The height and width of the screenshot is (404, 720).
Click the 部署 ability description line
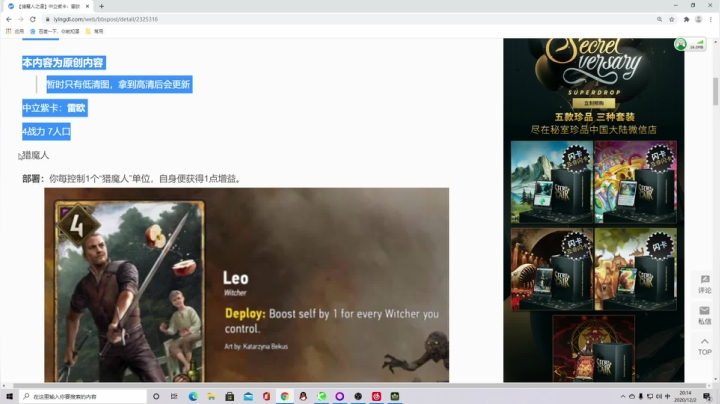tap(132, 179)
